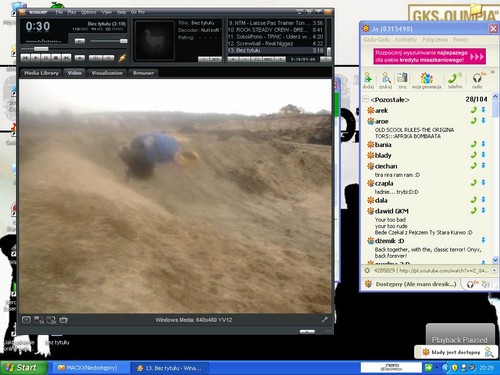
Task: Collapse the Pozostałe contact group
Action: 365,99
